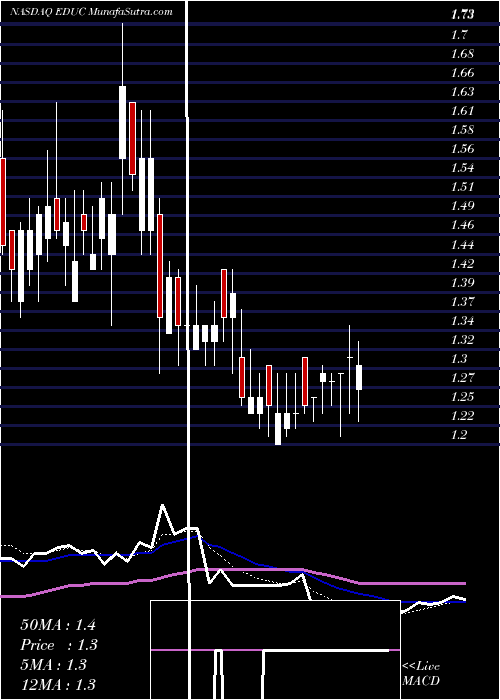This screenshot has width=500, height=700.
Task: Click the 1.32 price axis label
Action: pyautogui.click(x=462, y=339)
